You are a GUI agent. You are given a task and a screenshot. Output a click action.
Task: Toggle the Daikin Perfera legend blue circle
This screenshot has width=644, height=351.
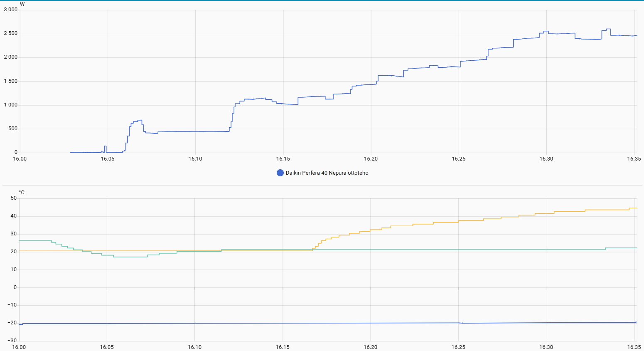280,173
